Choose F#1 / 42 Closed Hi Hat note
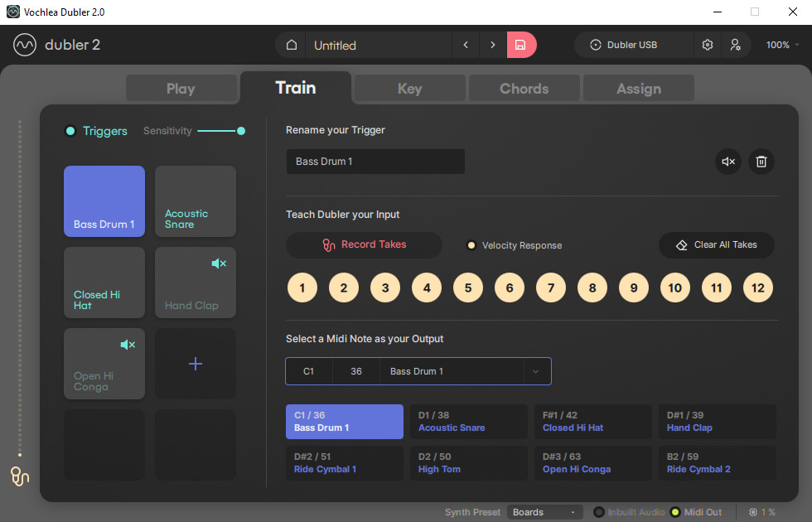The width and height of the screenshot is (812, 522). tap(593, 422)
